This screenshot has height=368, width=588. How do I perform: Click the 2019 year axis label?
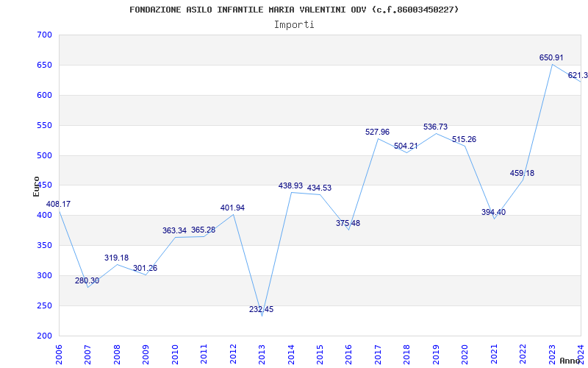click(x=436, y=354)
